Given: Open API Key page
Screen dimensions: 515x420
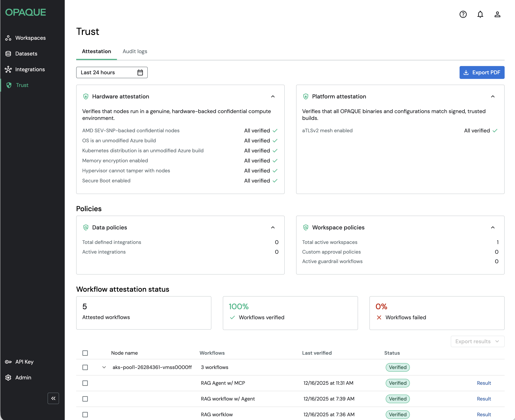Looking at the screenshot, I should 24,362.
